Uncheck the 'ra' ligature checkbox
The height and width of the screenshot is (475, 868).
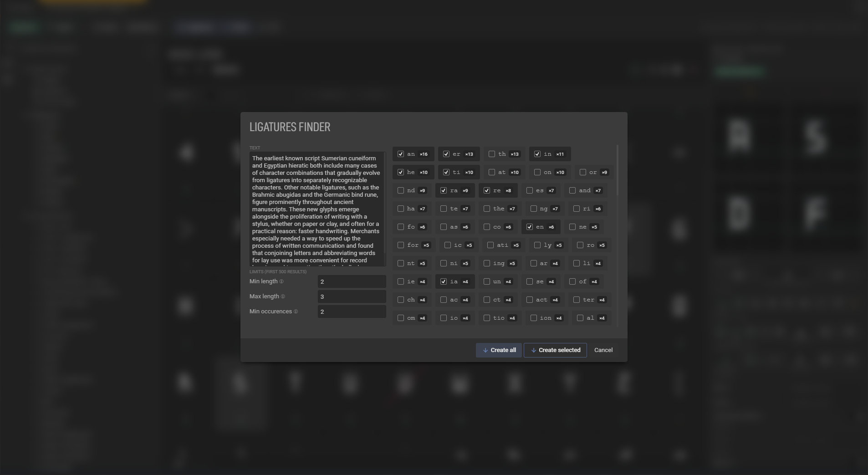(x=444, y=190)
